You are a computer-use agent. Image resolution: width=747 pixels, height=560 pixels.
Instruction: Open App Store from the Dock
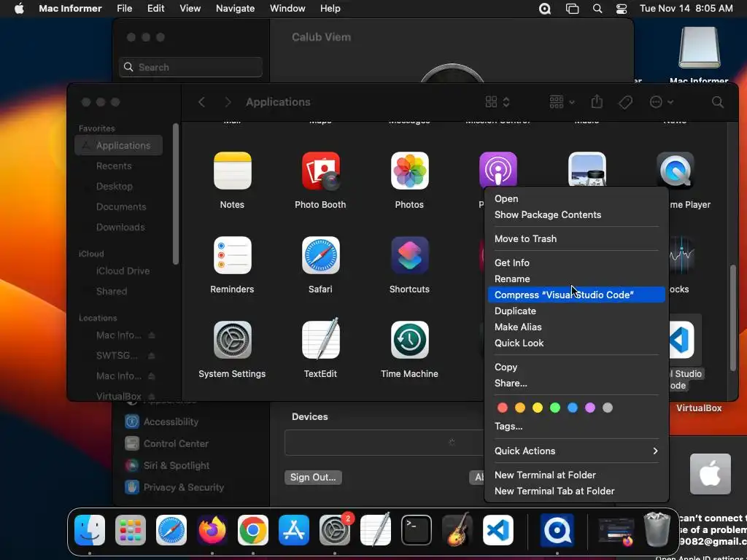click(x=294, y=530)
